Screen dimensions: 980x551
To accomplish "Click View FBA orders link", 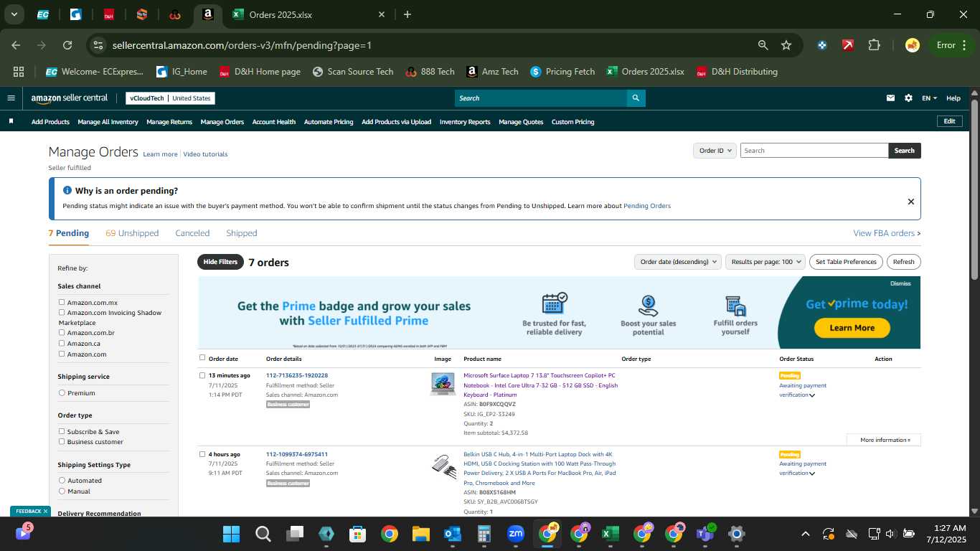I will click(887, 233).
